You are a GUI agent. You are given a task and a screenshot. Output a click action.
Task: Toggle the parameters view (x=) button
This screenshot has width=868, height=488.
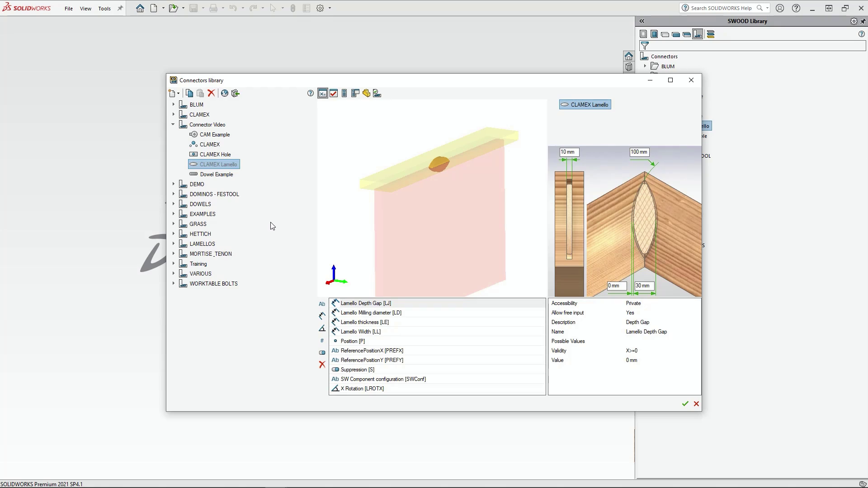(322, 93)
